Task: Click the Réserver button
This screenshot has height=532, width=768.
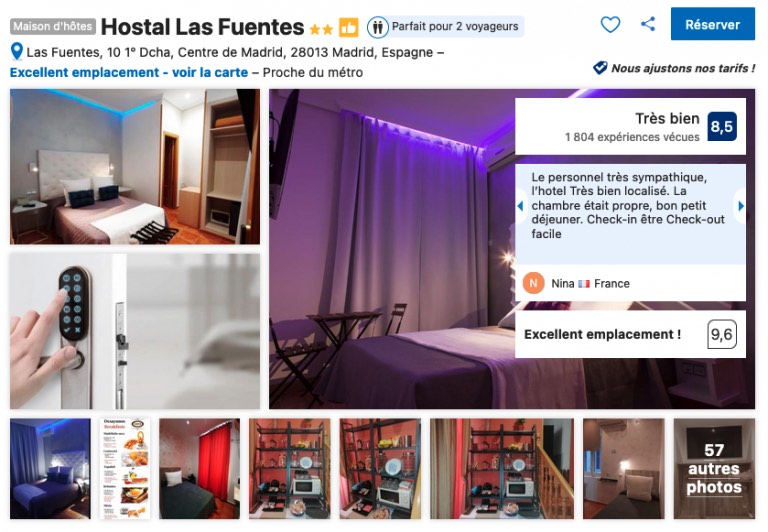Action: click(x=713, y=24)
